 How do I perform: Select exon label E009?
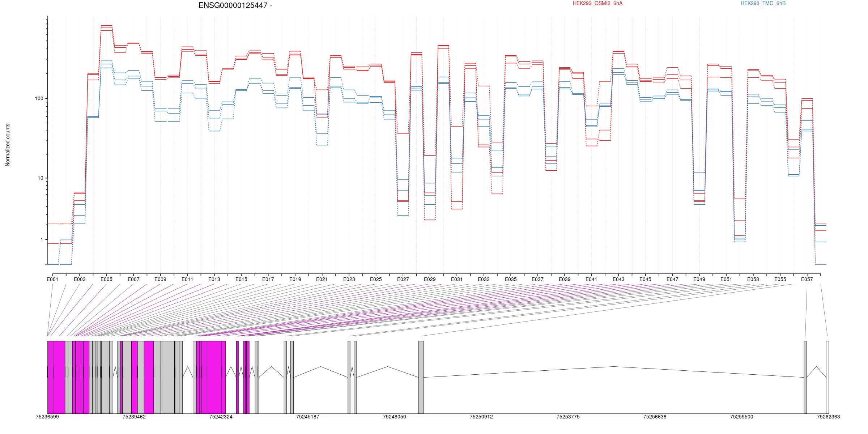click(160, 279)
